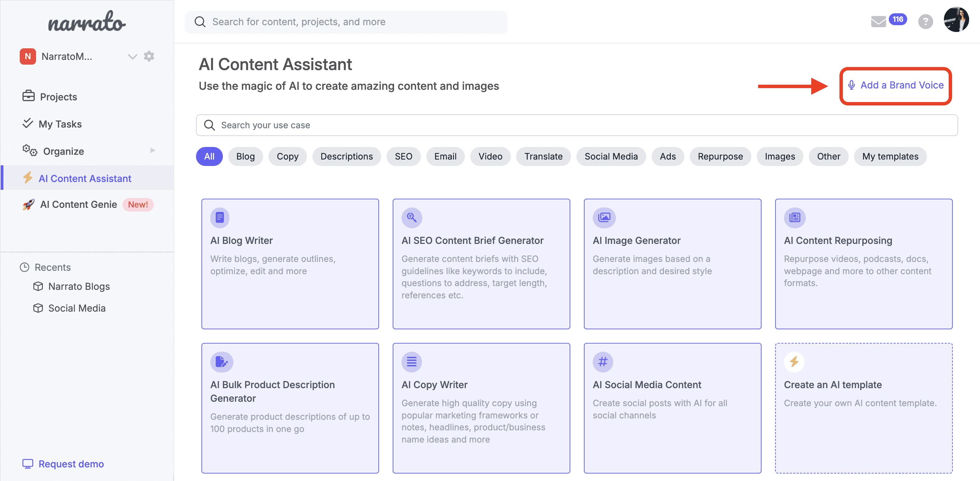
Task: Open Social Media recent project
Action: pyautogui.click(x=77, y=308)
